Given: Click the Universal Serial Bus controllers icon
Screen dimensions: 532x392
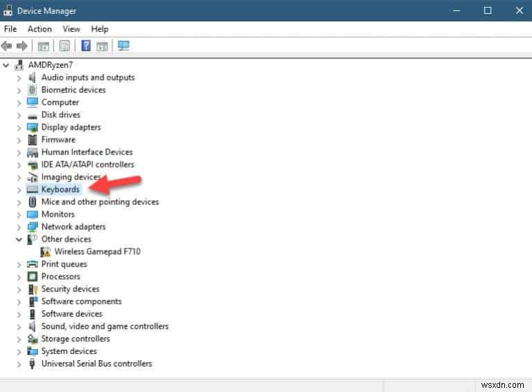Looking at the screenshot, I should pos(33,364).
